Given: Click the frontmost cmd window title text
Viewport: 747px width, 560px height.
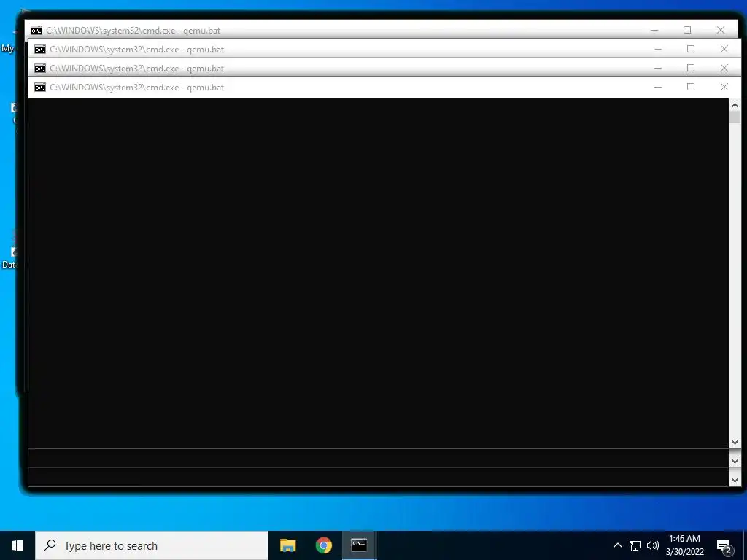Looking at the screenshot, I should coord(136,87).
